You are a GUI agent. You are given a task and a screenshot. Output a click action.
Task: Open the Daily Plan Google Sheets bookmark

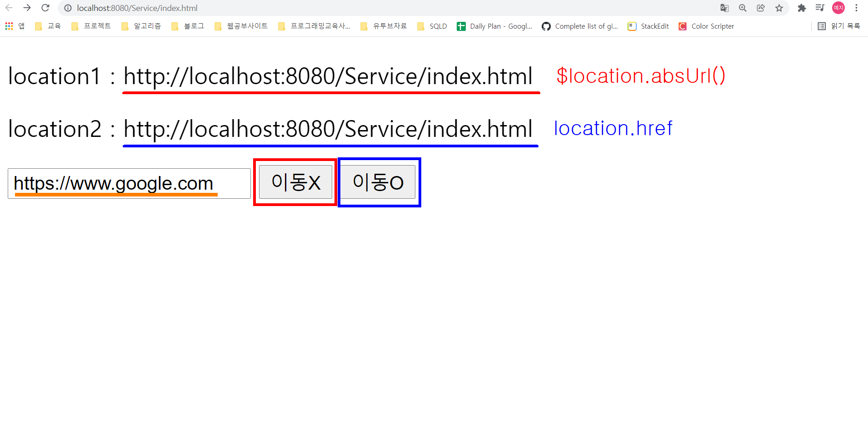coord(494,26)
